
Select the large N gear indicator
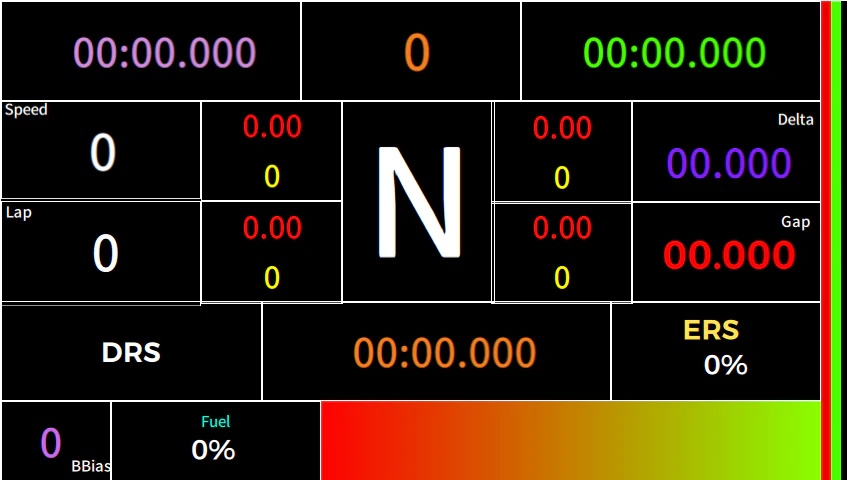click(418, 203)
